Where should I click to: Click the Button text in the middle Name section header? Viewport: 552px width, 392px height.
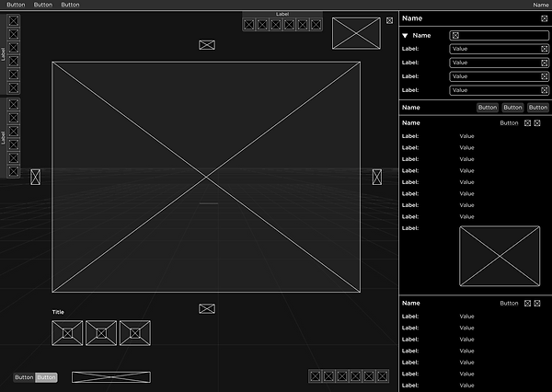pos(509,123)
